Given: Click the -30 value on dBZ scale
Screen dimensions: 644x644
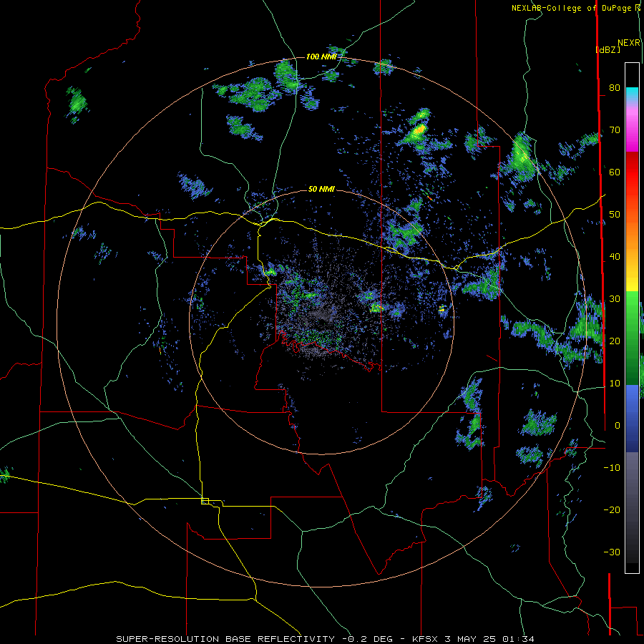Looking at the screenshot, I should [x=612, y=552].
